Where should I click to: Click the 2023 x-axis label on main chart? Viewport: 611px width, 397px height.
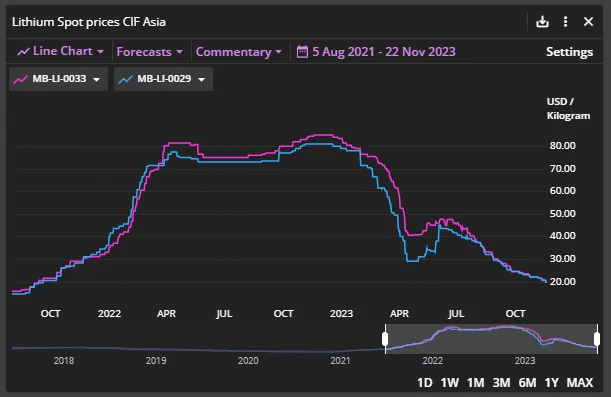[341, 314]
